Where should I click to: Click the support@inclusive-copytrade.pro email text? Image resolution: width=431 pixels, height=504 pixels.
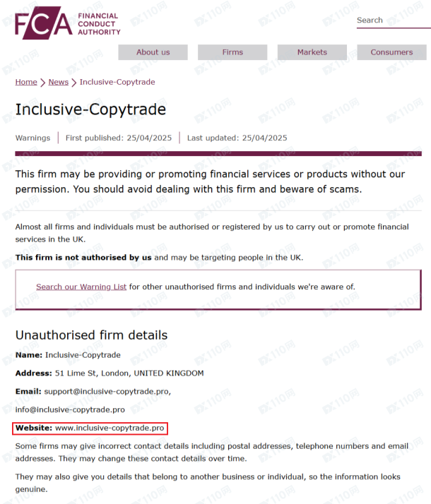tap(107, 392)
